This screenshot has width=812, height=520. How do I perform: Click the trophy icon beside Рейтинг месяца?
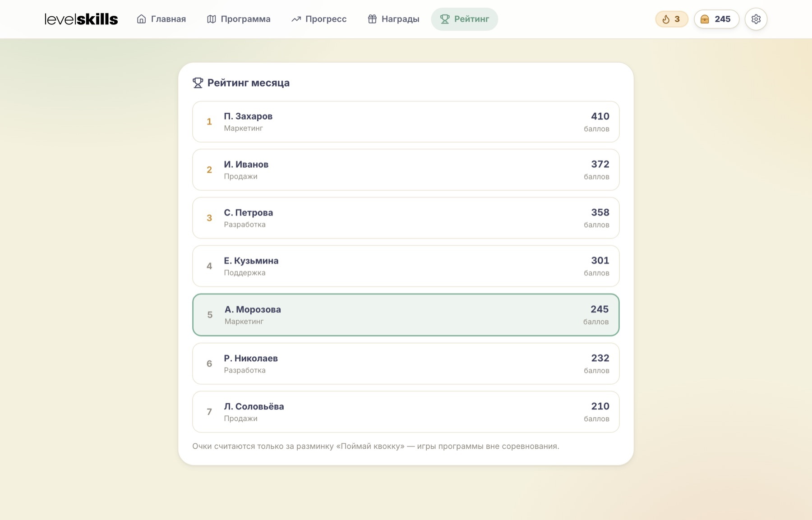click(x=198, y=83)
